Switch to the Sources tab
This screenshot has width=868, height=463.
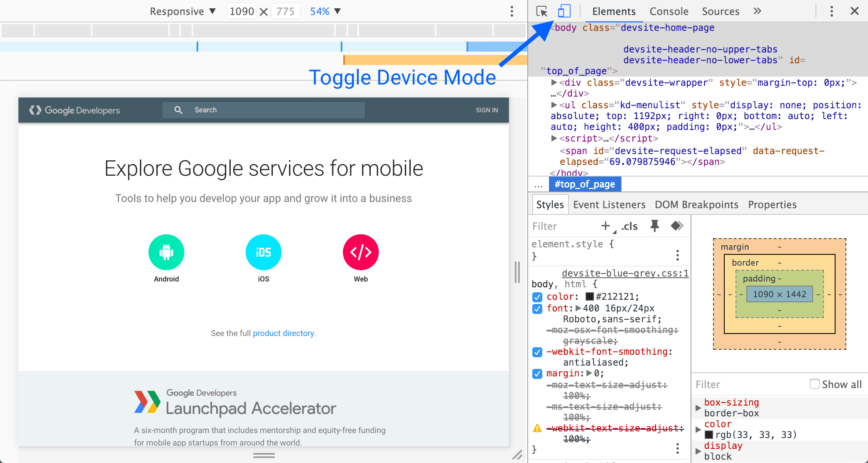tap(720, 11)
